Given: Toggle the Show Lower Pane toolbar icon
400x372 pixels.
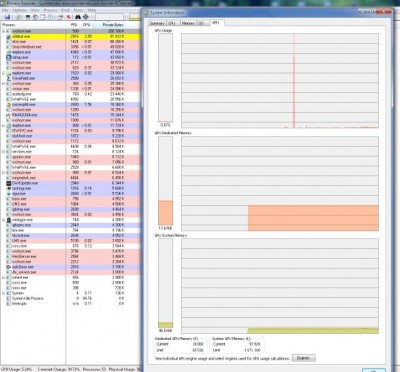Looking at the screenshot, I should coord(43,17).
